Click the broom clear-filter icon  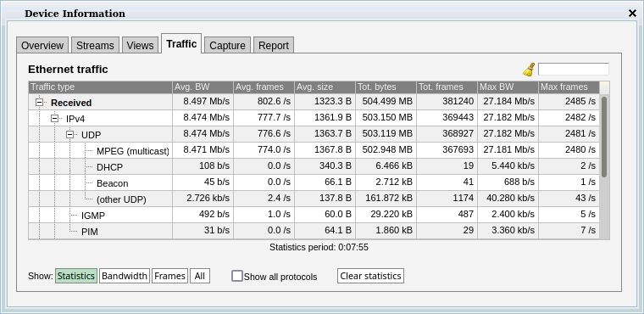tap(529, 70)
